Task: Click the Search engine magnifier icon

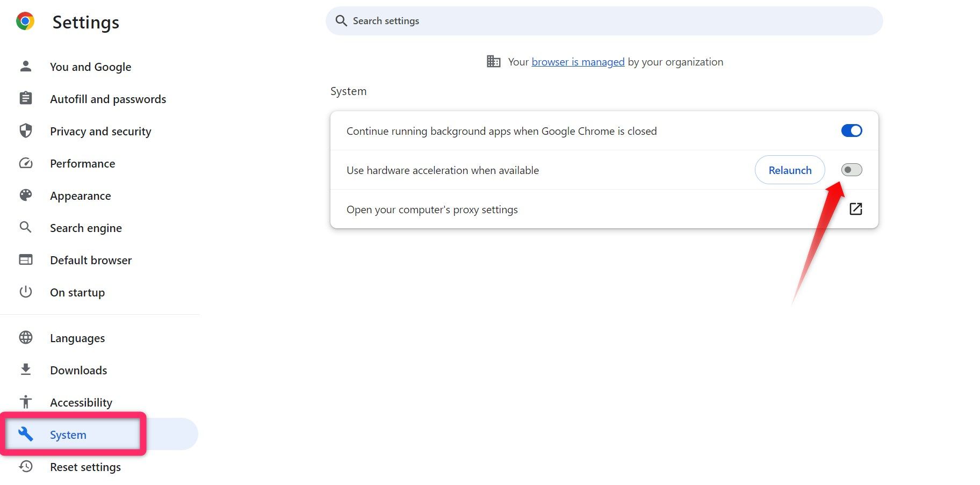Action: 26,227
